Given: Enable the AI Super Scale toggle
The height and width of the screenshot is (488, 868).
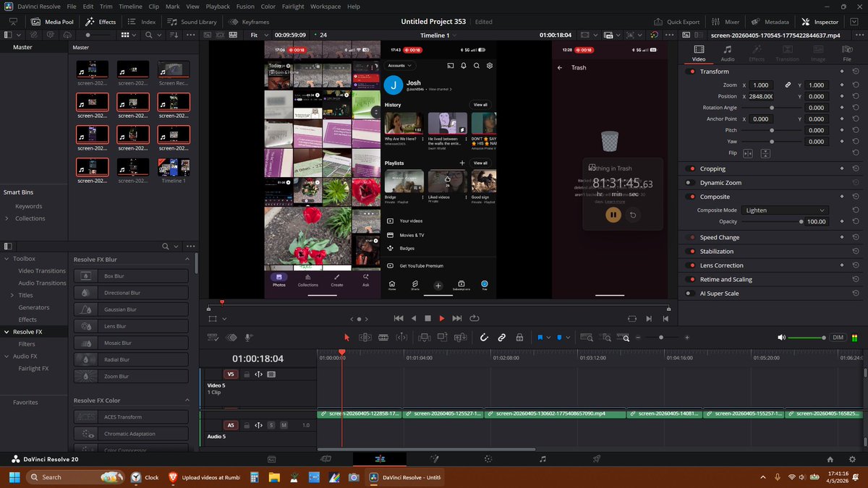Looking at the screenshot, I should coord(692,294).
